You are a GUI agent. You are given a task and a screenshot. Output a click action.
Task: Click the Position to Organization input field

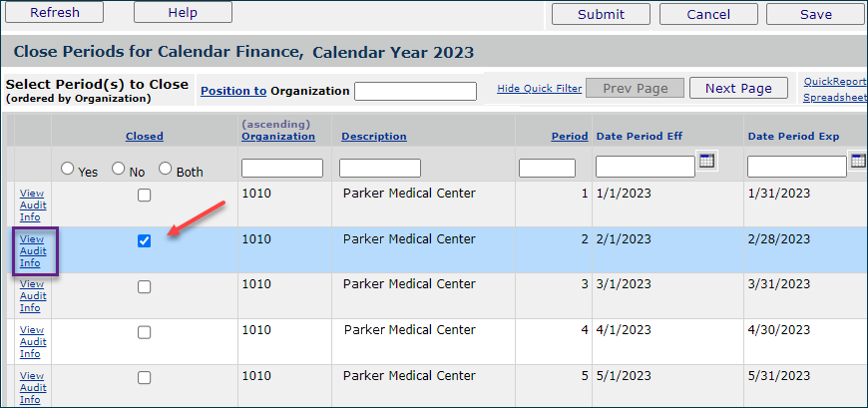[415, 91]
